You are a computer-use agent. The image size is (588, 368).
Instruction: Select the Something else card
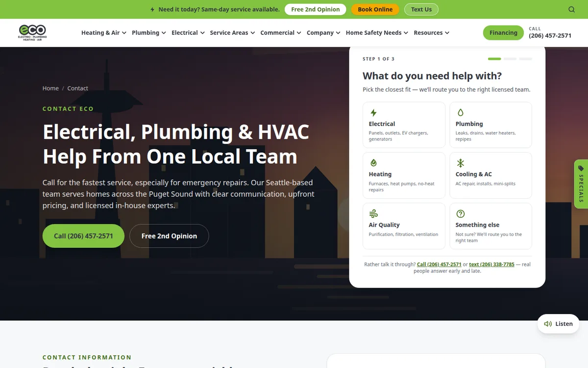pyautogui.click(x=490, y=226)
